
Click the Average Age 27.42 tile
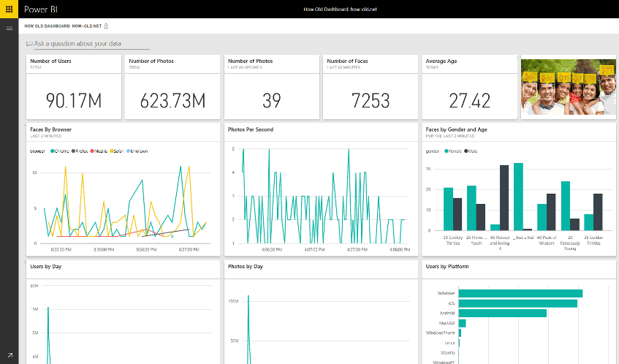click(x=468, y=86)
